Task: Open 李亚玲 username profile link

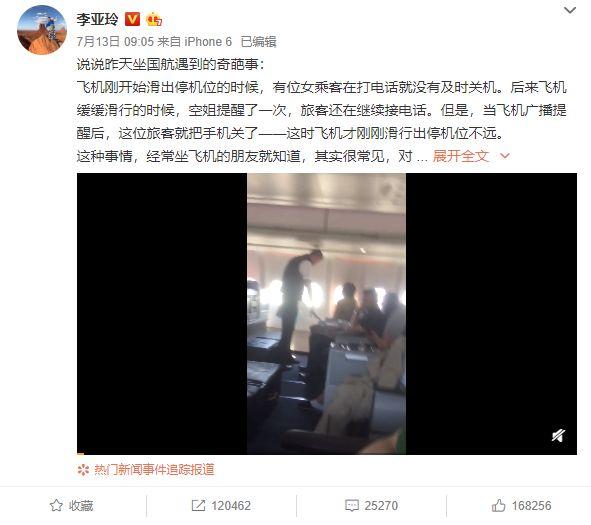Action: [x=98, y=19]
